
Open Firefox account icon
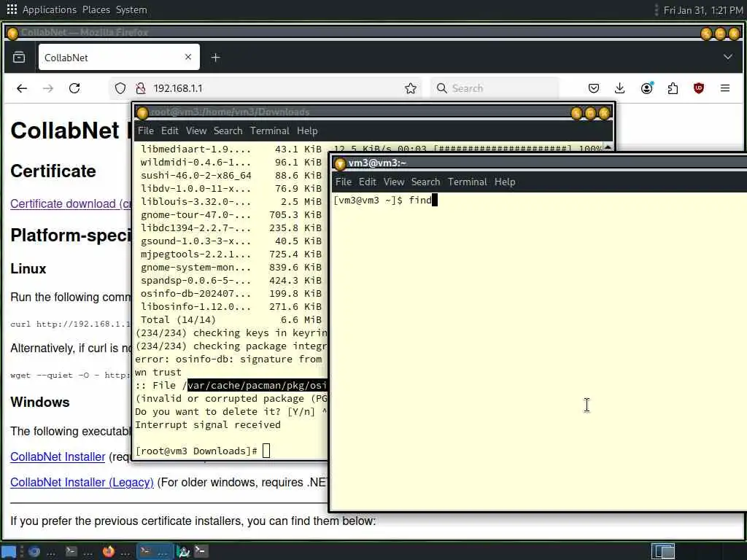coord(646,88)
